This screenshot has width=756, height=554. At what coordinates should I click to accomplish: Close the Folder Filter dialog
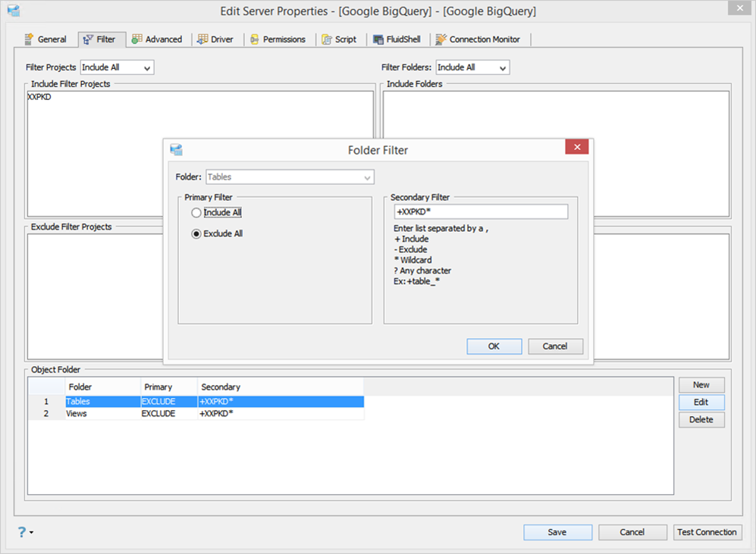coord(576,147)
